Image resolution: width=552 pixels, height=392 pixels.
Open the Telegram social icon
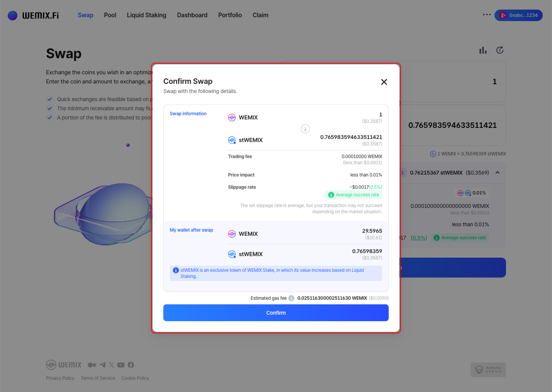(x=103, y=365)
